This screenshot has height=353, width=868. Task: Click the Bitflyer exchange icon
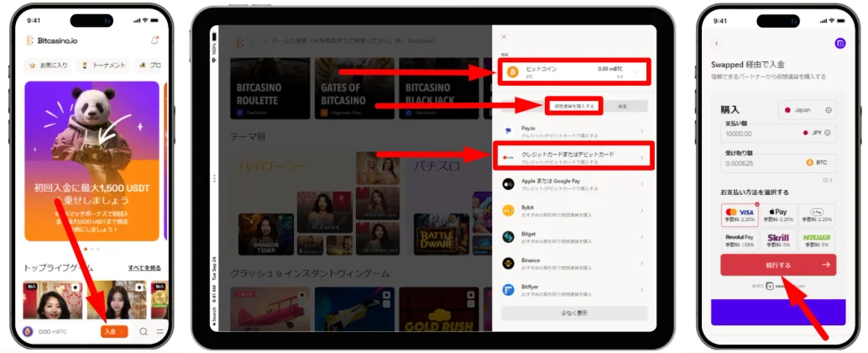click(508, 289)
